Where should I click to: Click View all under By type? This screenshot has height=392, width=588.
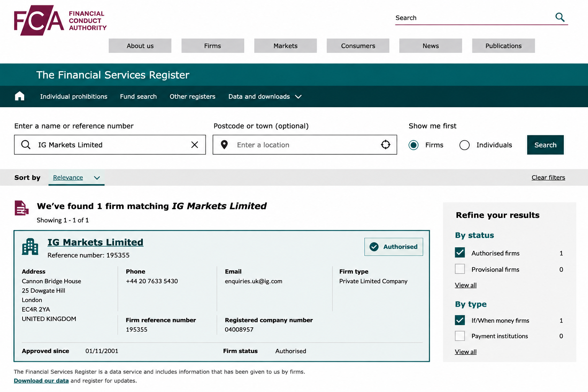(465, 352)
